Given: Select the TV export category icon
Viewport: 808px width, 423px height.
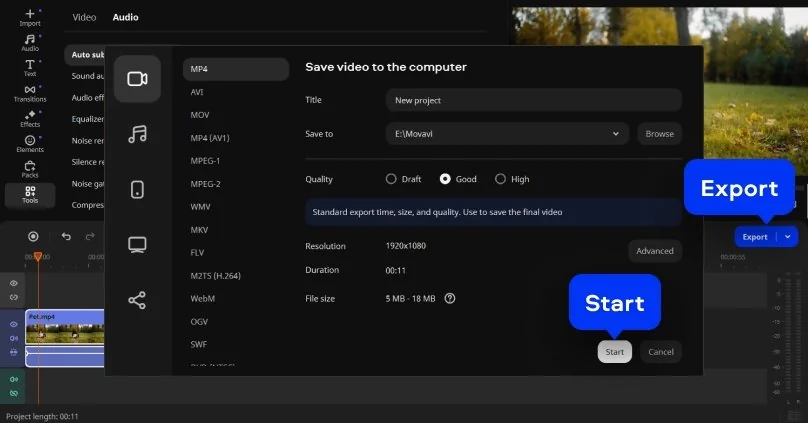Looking at the screenshot, I should point(137,245).
